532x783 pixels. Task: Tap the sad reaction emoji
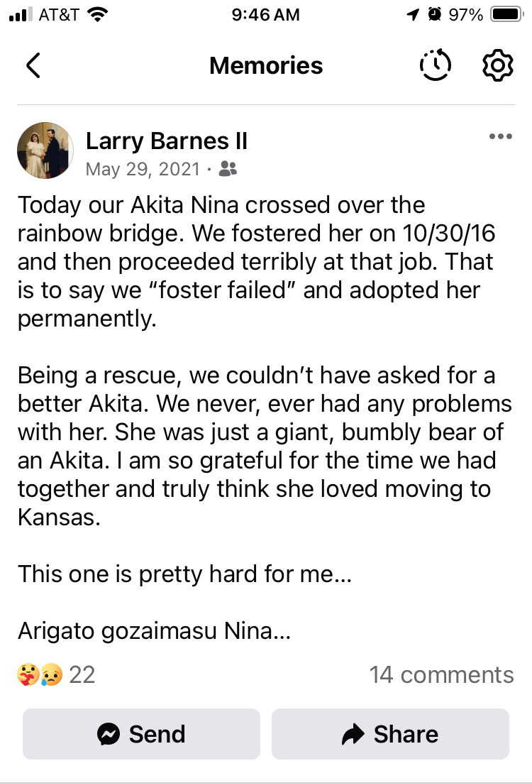50,674
